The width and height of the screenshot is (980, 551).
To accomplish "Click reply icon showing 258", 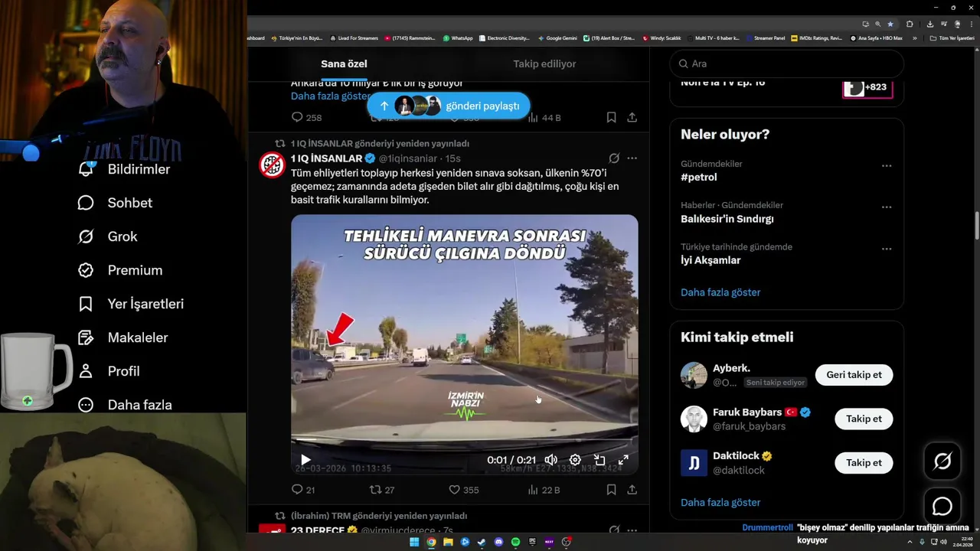I will (x=297, y=117).
